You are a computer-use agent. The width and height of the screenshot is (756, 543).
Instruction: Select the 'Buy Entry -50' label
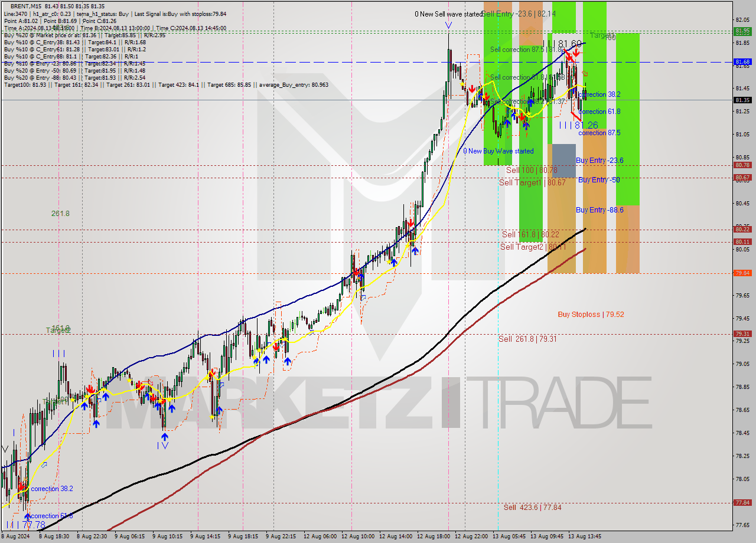pos(599,179)
